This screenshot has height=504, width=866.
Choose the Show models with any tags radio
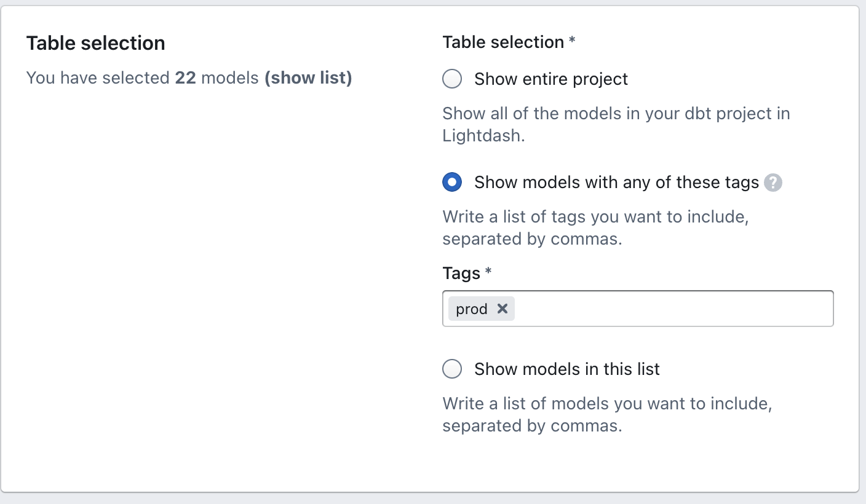(452, 183)
